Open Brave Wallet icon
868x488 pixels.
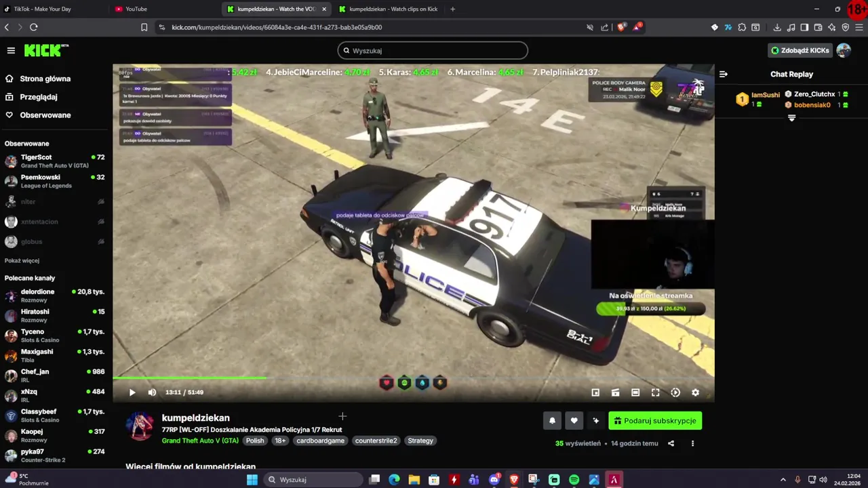pyautogui.click(x=818, y=27)
